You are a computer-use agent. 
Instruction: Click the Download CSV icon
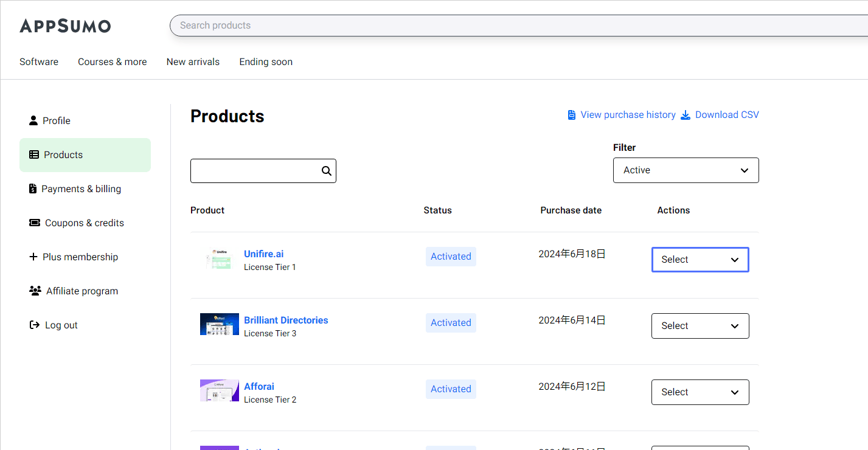(x=686, y=115)
